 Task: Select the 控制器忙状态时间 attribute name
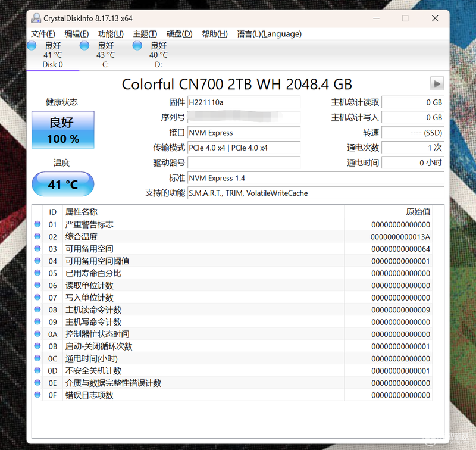pyautogui.click(x=98, y=334)
